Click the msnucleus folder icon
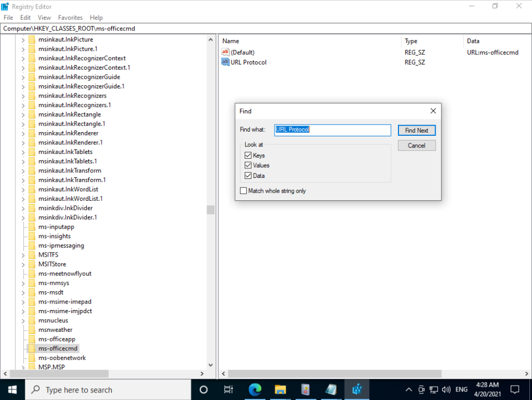 click(32, 320)
